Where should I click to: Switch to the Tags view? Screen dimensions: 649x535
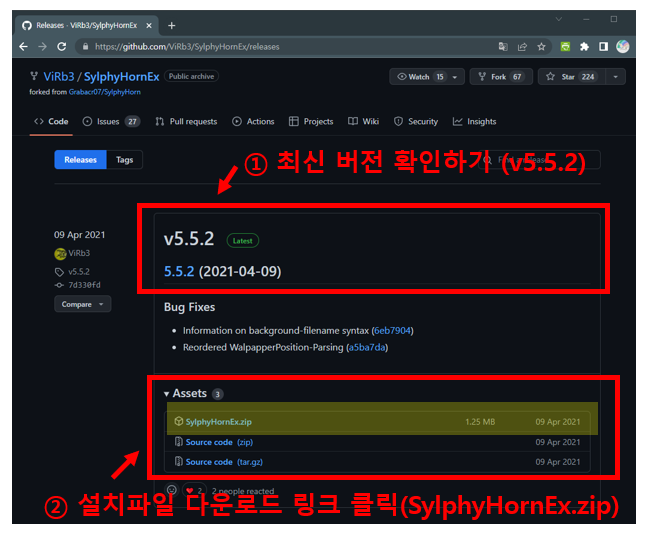click(125, 160)
